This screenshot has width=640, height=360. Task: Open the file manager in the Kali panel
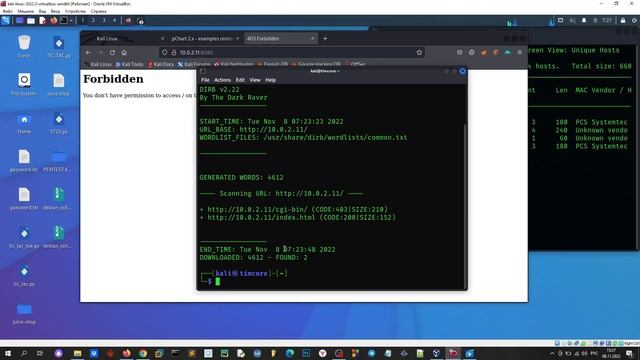(x=31, y=20)
